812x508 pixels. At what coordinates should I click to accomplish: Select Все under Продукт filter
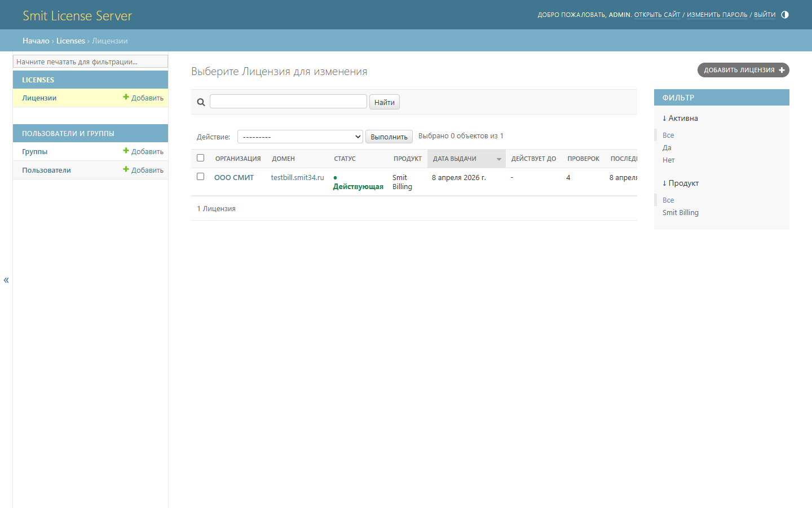click(x=668, y=200)
